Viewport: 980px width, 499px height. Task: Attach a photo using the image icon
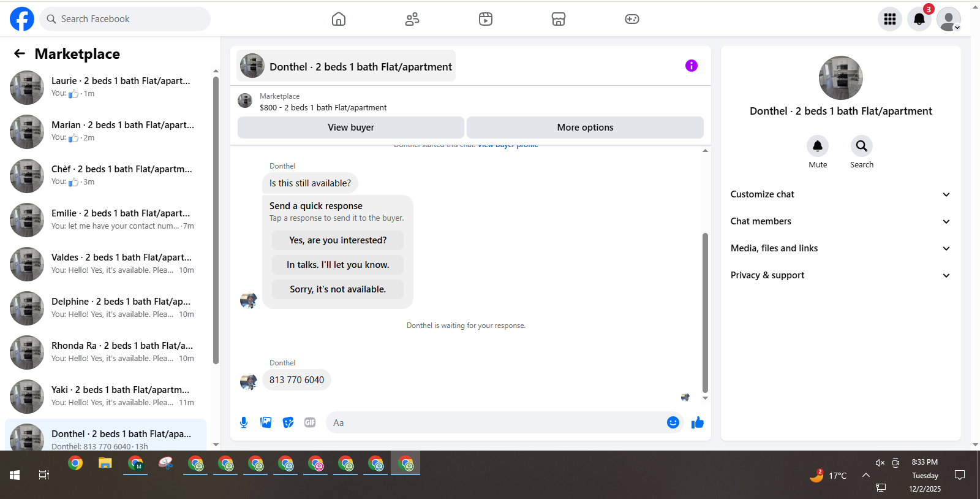pos(266,422)
